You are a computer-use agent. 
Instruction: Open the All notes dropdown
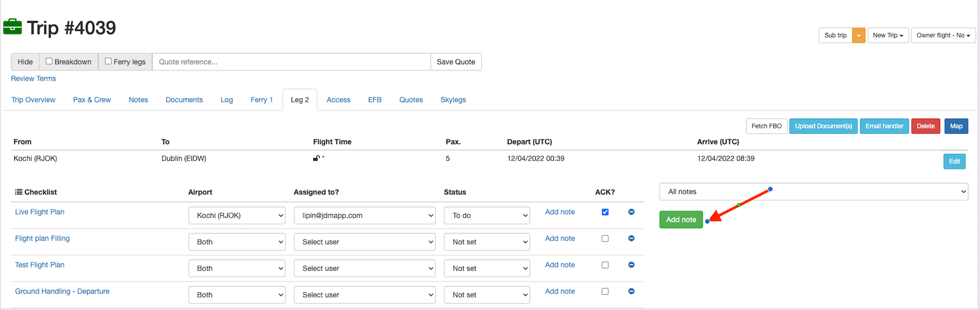click(813, 192)
